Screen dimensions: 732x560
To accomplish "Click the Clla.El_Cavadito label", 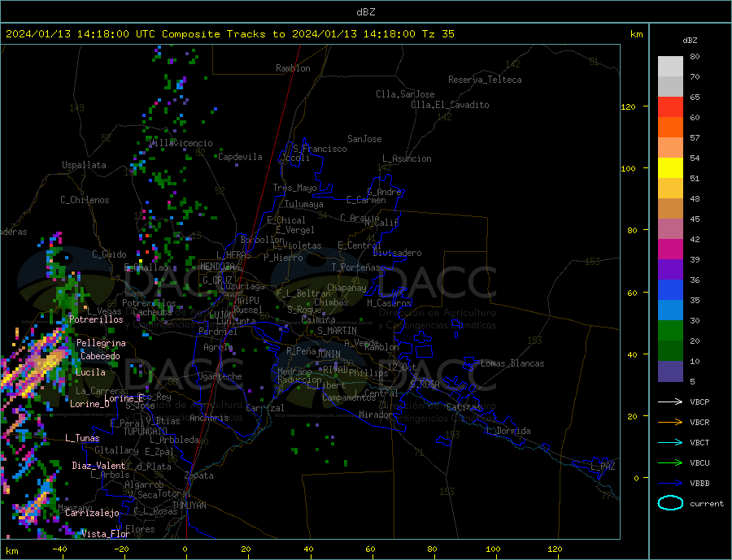I will click(x=450, y=105).
